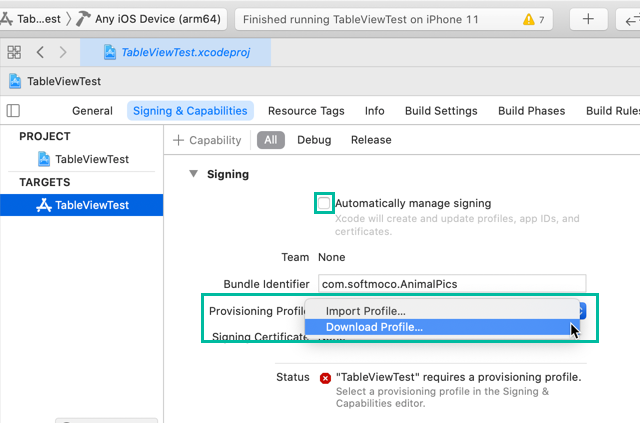
Task: Click the hammer build destination icon
Action: pyautogui.click(x=83, y=19)
